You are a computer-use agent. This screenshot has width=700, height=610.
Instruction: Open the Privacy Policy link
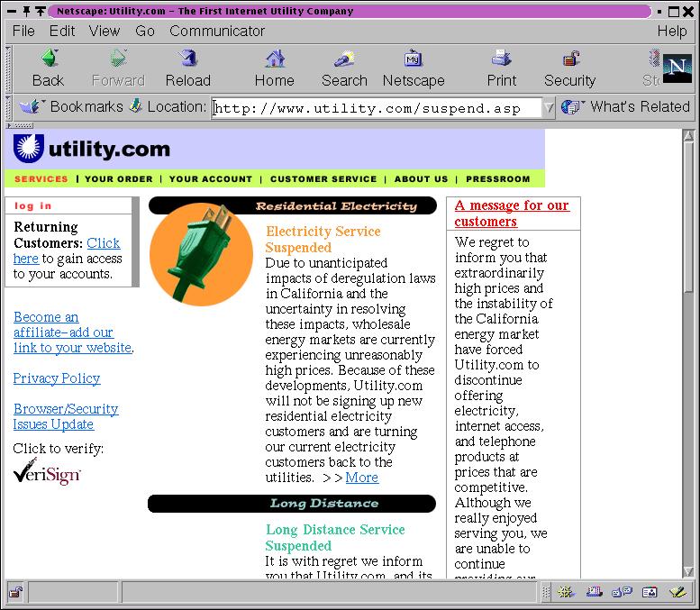click(x=57, y=378)
